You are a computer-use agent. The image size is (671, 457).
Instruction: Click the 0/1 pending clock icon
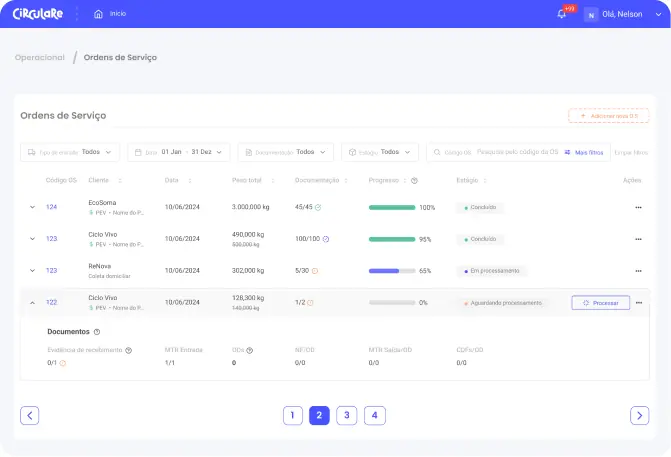[x=63, y=363]
